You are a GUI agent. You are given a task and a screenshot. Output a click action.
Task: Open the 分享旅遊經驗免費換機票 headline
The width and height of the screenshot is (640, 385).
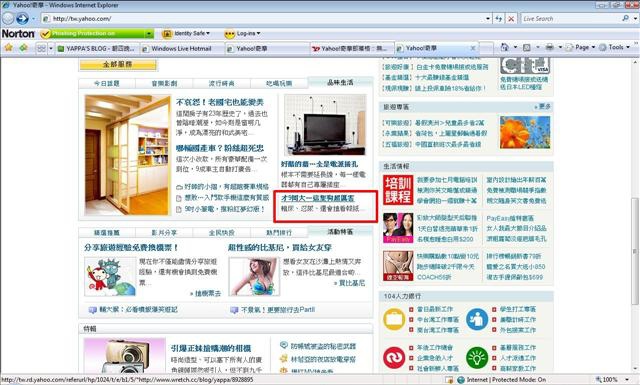pos(131,248)
